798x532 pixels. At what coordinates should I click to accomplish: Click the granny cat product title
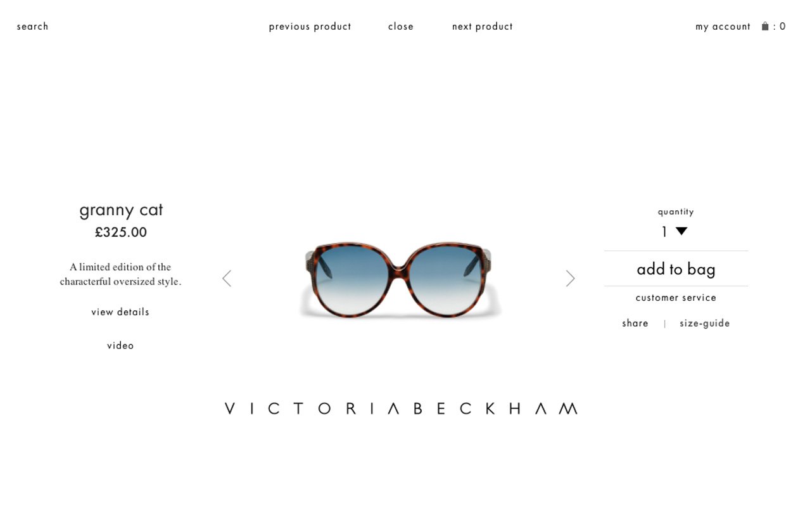coord(121,210)
